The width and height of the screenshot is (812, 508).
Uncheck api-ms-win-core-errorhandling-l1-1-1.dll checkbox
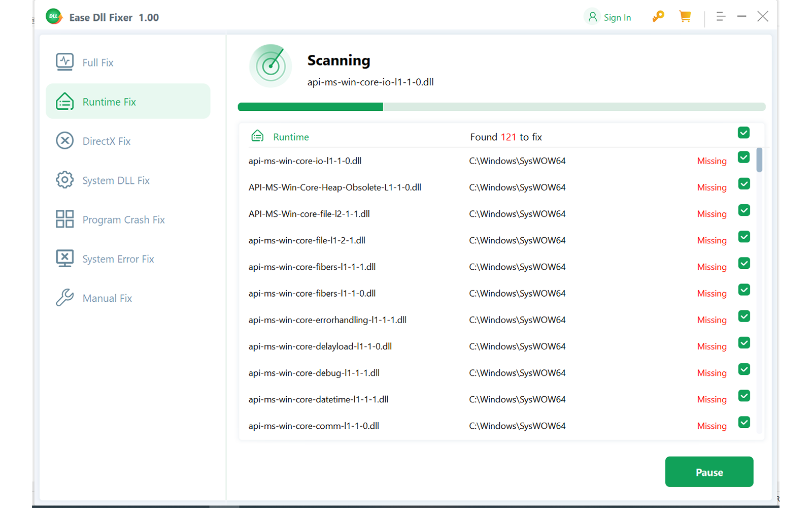coord(744,316)
